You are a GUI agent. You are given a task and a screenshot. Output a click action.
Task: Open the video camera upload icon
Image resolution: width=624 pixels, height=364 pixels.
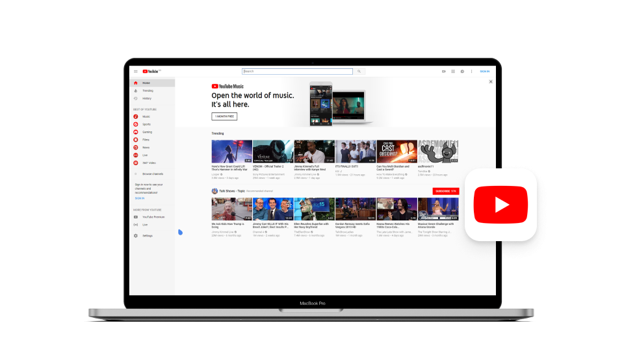tap(443, 71)
